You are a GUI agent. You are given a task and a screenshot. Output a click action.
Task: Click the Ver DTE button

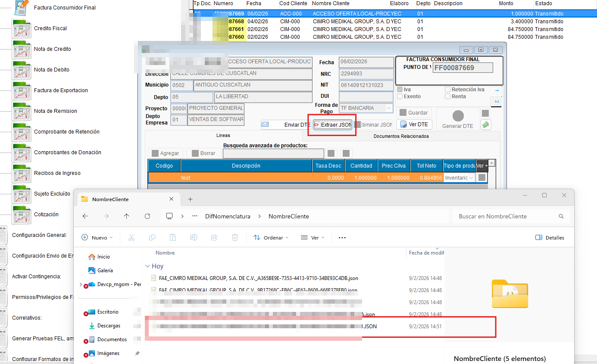(414, 124)
